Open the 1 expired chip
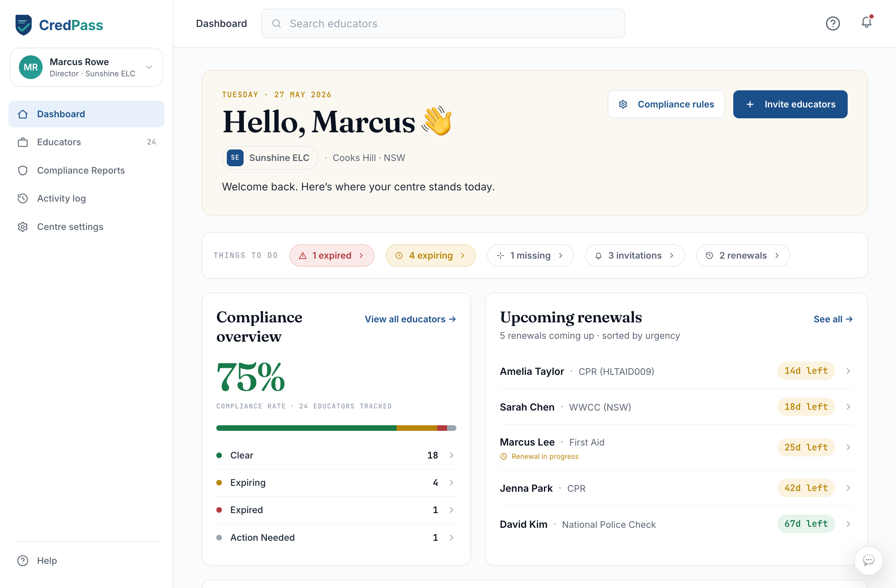This screenshot has width=896, height=588. click(x=331, y=255)
